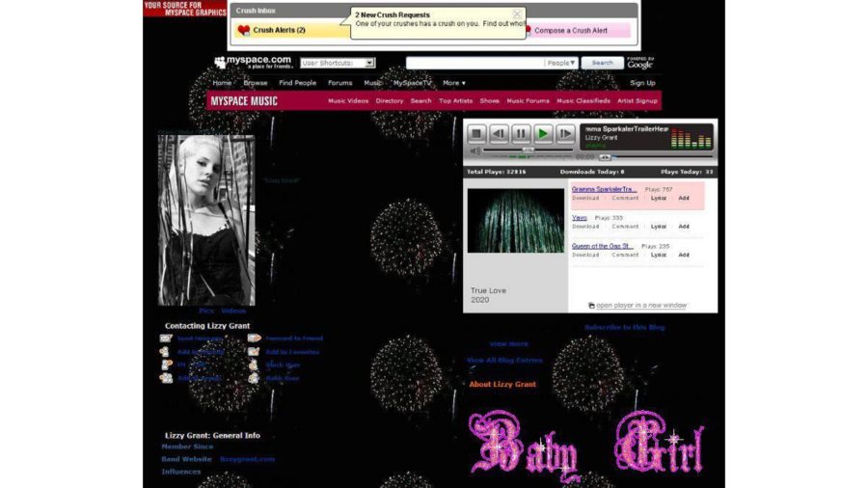Click Lyrics for Gramma SparkalerTra song
The width and height of the screenshot is (868, 488).
click(x=658, y=198)
